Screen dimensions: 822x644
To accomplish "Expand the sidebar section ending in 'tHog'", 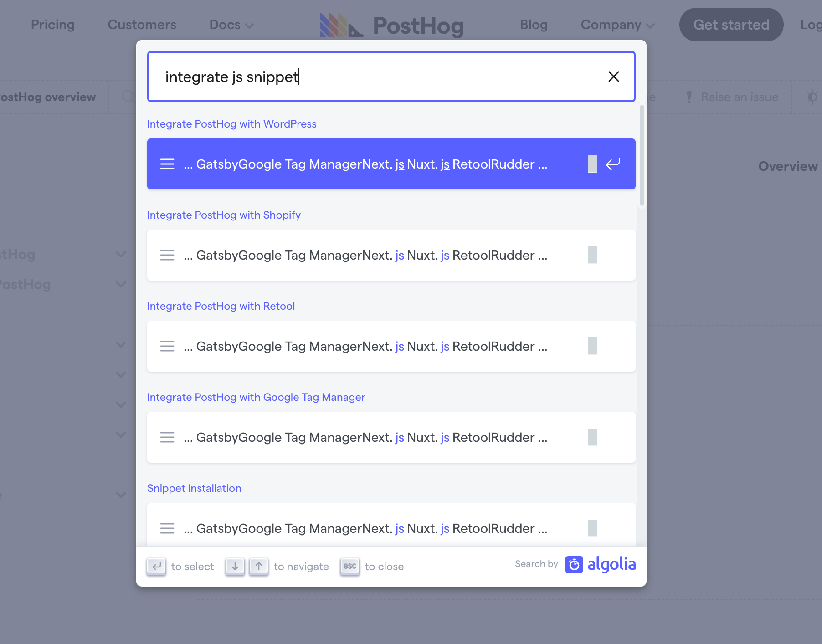I will point(121,254).
